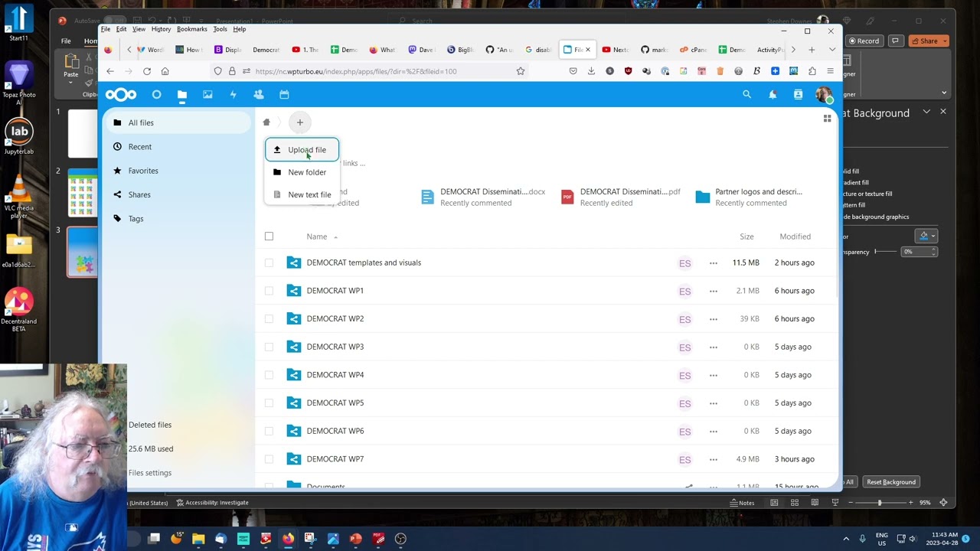Screen dimensions: 980x551
Task: Select checkbox for DEMOCRAT WP5
Action: (x=269, y=403)
